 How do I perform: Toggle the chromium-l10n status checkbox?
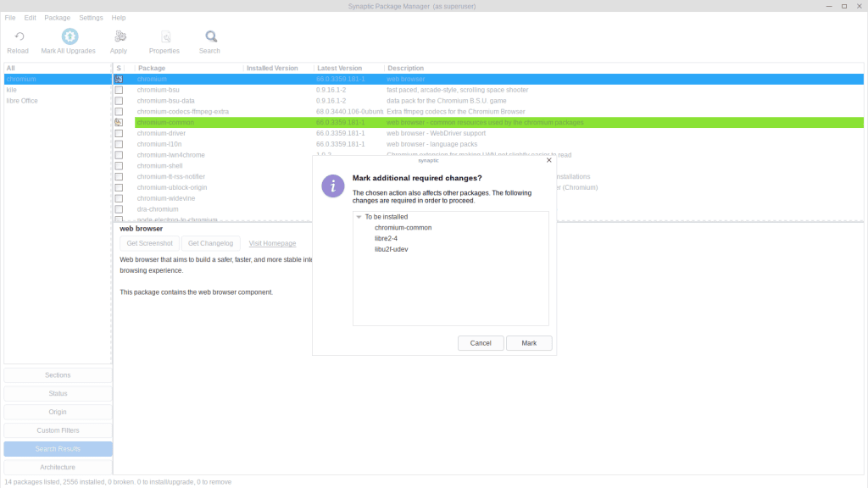119,144
